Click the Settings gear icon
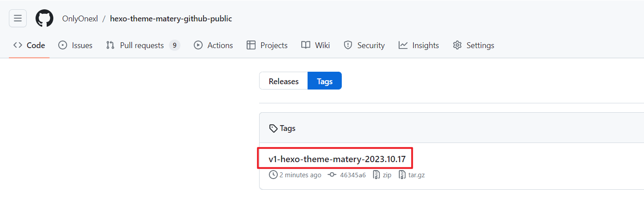Image resolution: width=644 pixels, height=212 pixels. (x=457, y=45)
